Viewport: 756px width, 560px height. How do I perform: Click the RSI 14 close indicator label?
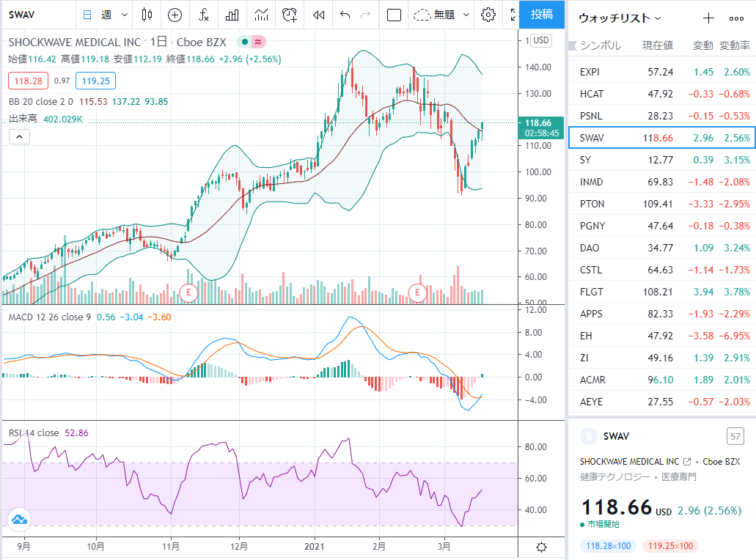click(34, 432)
